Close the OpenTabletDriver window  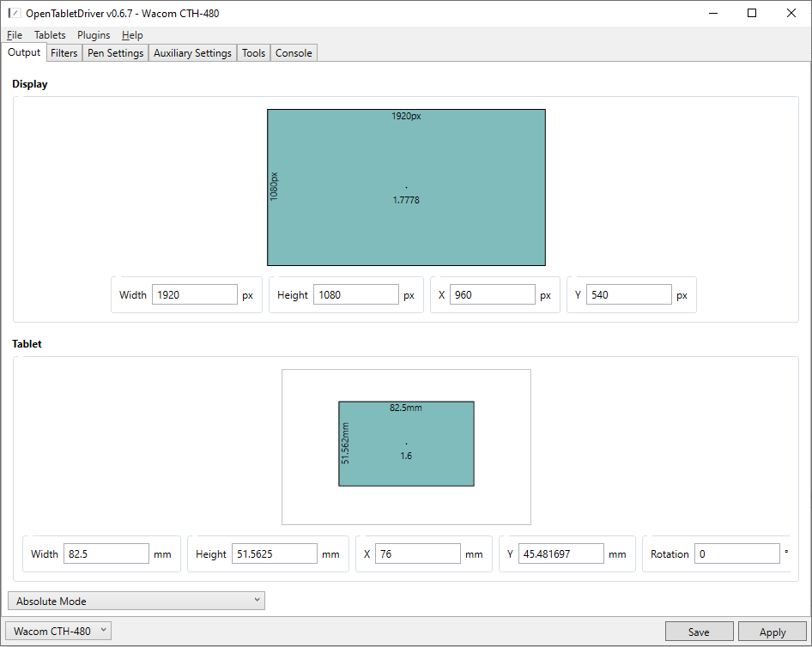(791, 13)
